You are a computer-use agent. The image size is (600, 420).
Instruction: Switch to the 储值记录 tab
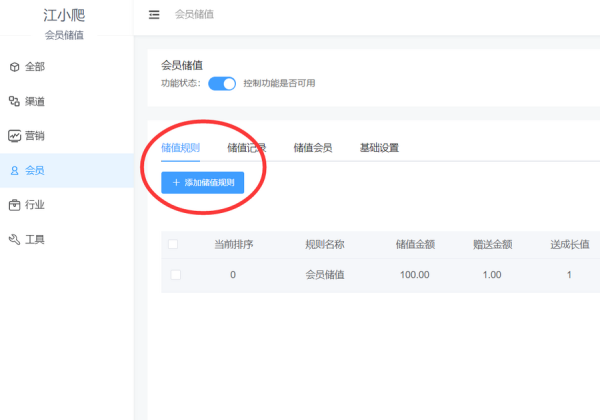pyautogui.click(x=247, y=148)
